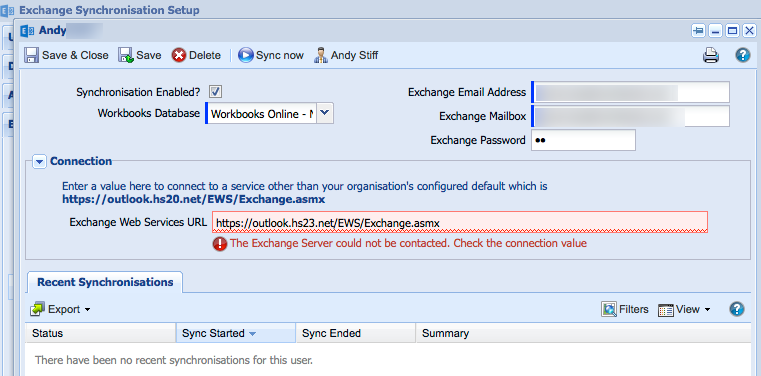Click 'The Exchange Server could not be contacted' message

coord(408,243)
